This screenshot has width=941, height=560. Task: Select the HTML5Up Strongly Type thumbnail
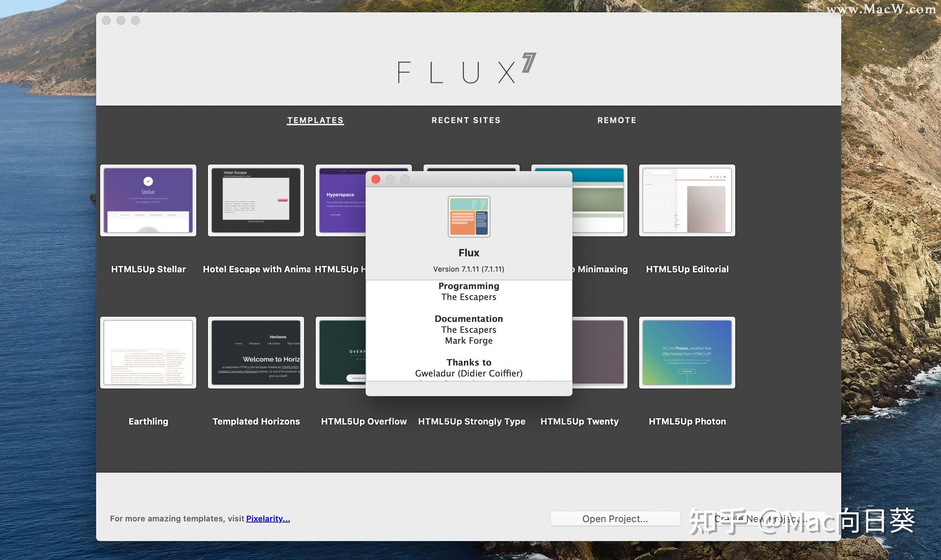471,352
